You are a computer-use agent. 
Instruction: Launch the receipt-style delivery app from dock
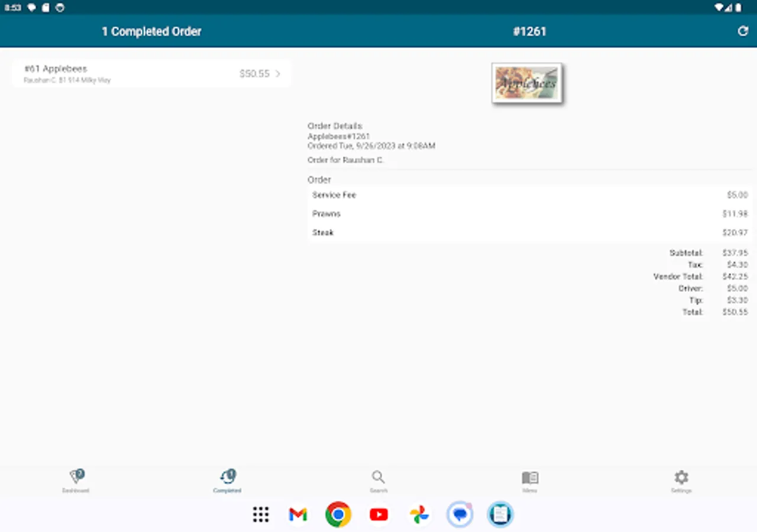[x=500, y=514]
